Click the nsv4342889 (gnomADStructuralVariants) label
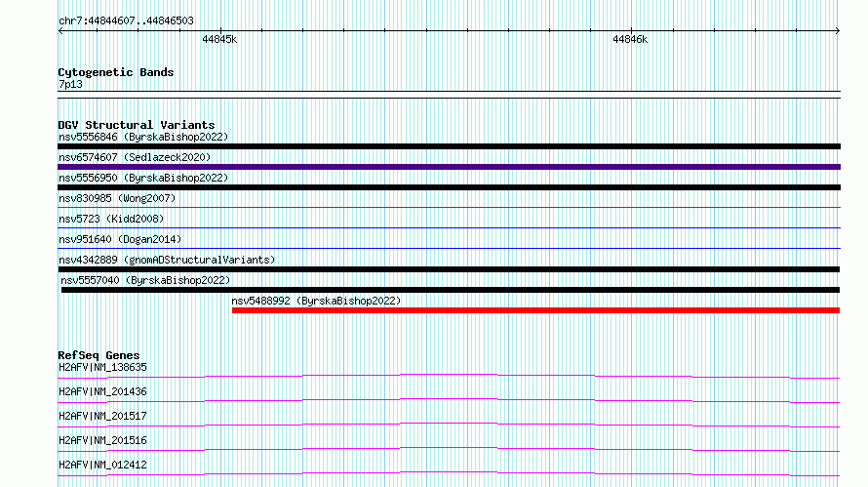The image size is (868, 487). point(167,260)
